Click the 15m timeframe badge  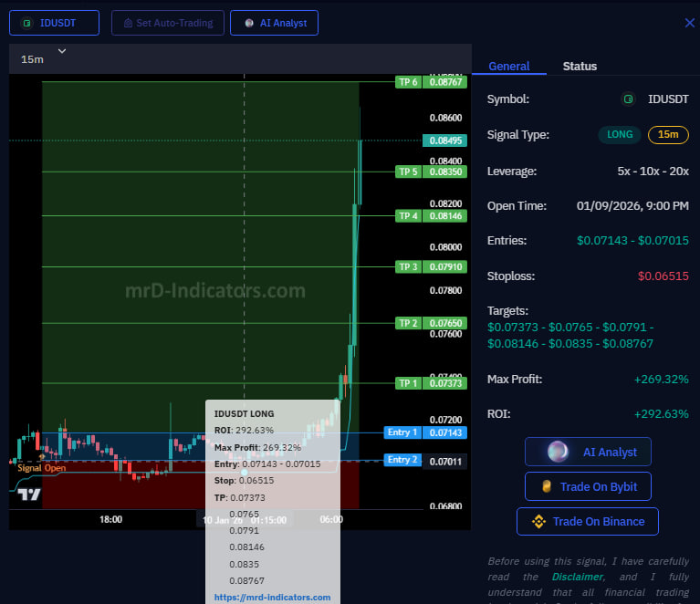668,135
